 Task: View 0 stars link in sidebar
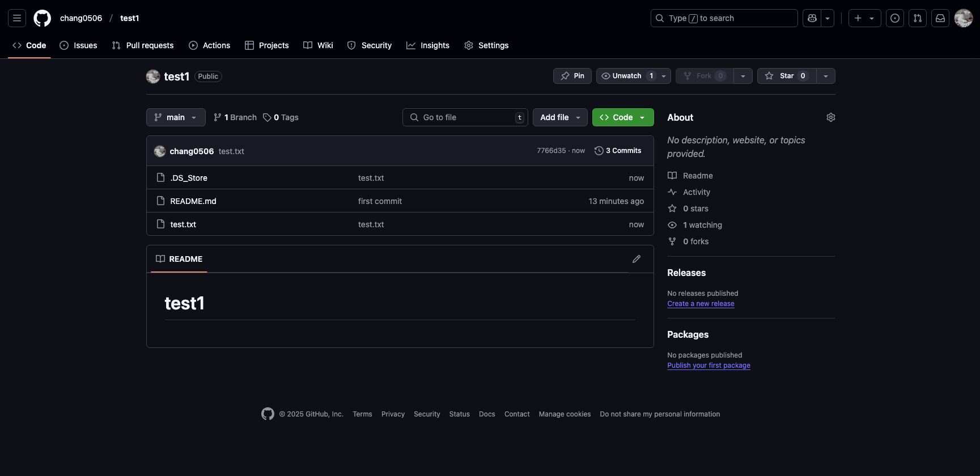pos(688,209)
